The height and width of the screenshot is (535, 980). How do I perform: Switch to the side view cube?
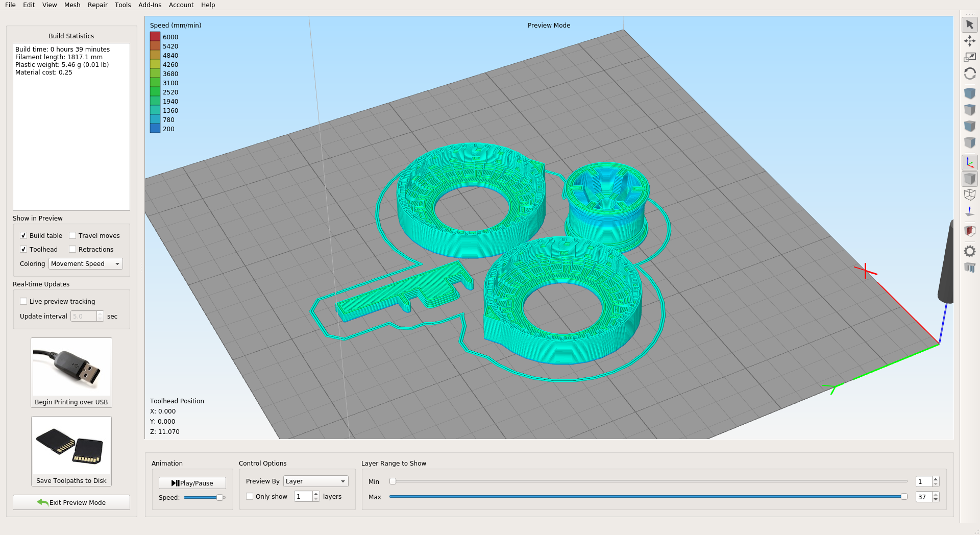pyautogui.click(x=970, y=142)
